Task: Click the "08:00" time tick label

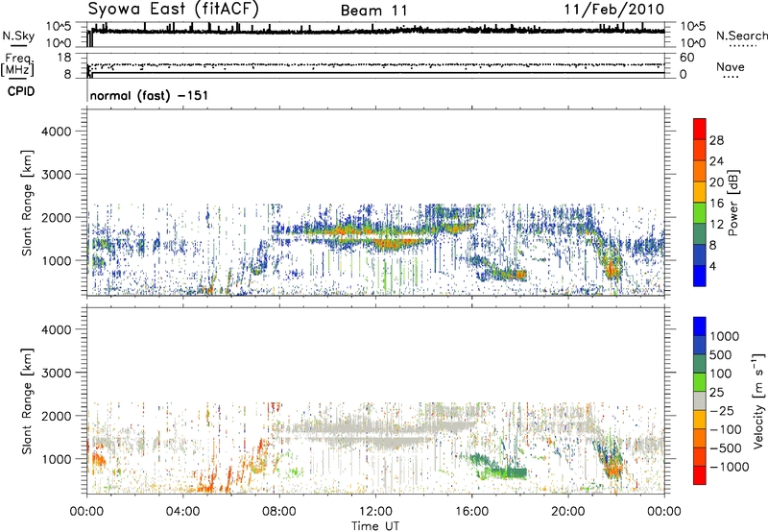Action: pyautogui.click(x=279, y=512)
